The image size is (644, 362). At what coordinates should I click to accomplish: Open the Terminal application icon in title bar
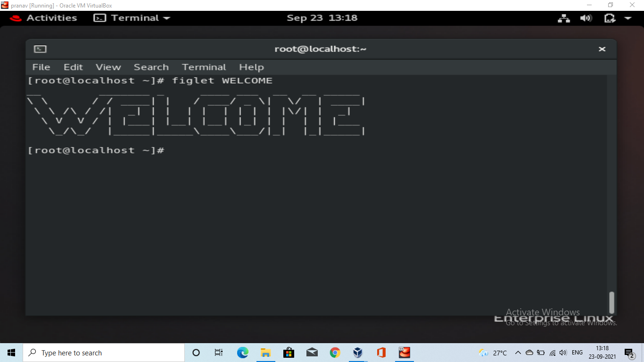coord(40,49)
